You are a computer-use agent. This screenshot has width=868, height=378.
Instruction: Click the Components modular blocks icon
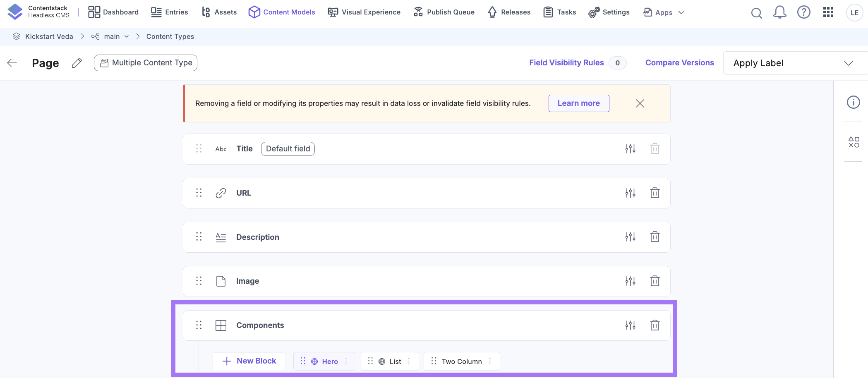pyautogui.click(x=221, y=325)
